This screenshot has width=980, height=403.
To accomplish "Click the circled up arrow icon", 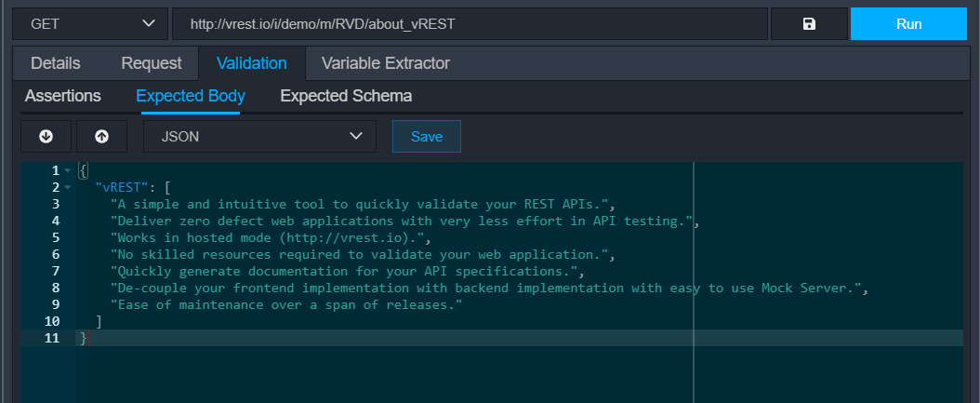I will point(101,136).
